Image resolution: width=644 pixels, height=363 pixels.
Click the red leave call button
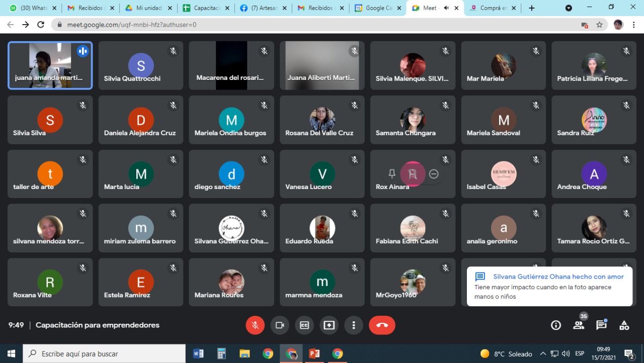tap(382, 325)
